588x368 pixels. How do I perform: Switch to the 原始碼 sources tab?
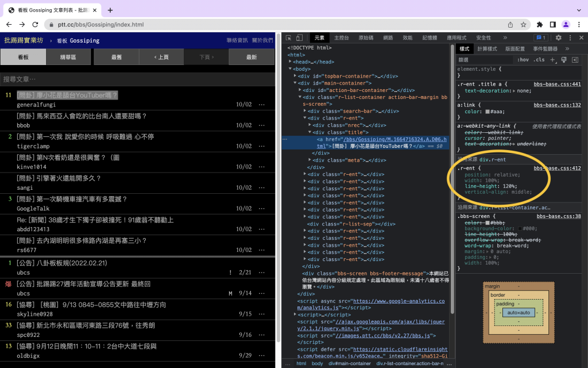coord(366,37)
